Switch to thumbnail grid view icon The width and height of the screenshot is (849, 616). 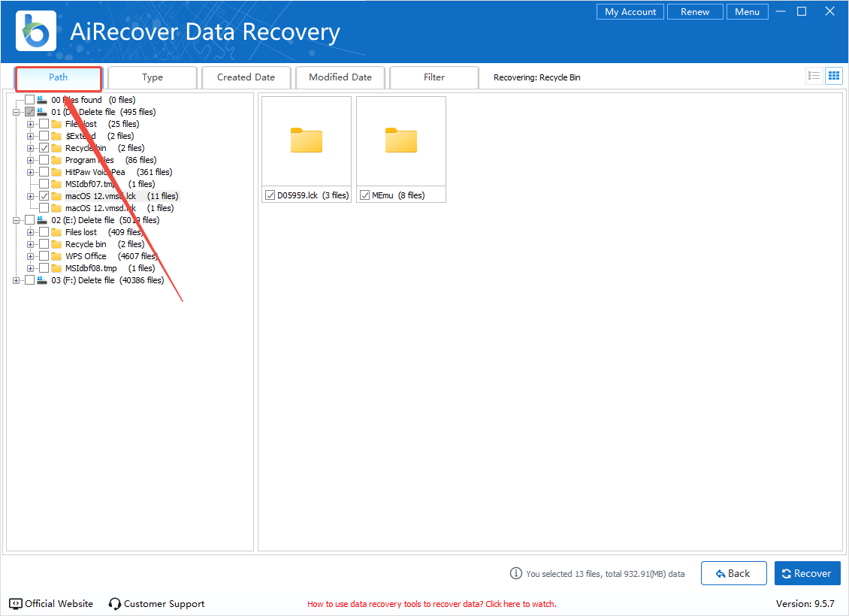[833, 76]
